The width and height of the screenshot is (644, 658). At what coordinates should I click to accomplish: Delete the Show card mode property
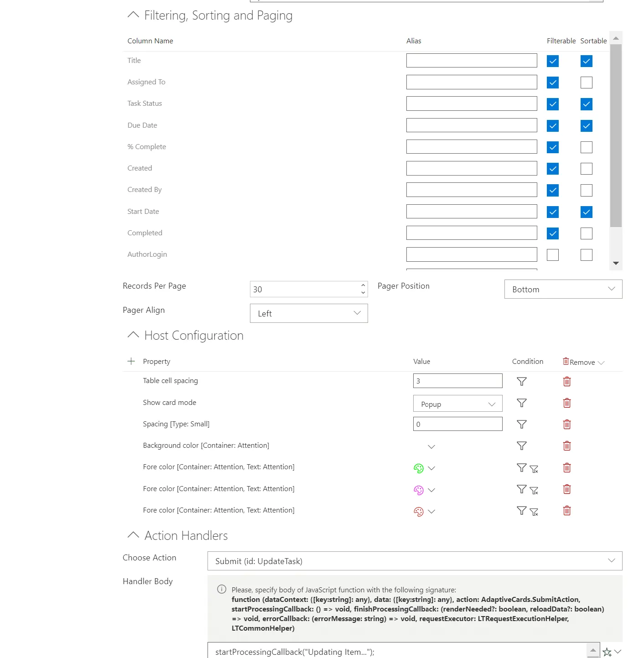566,403
